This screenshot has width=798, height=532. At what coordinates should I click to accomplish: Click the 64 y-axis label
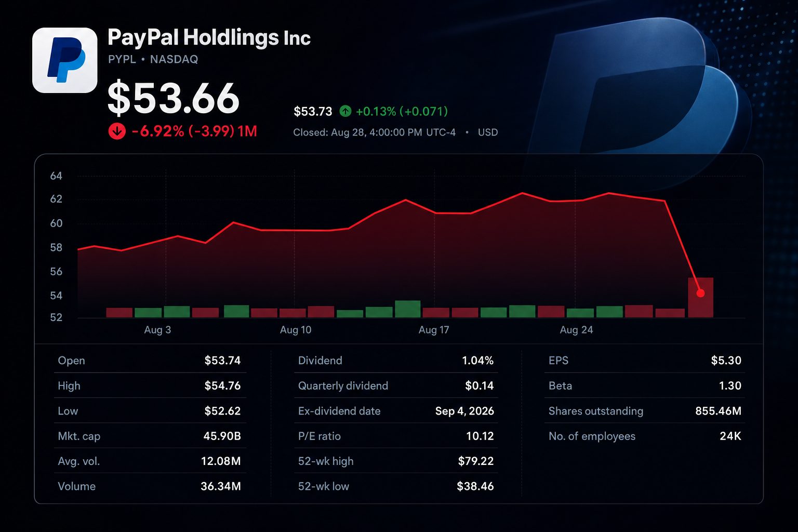(56, 176)
